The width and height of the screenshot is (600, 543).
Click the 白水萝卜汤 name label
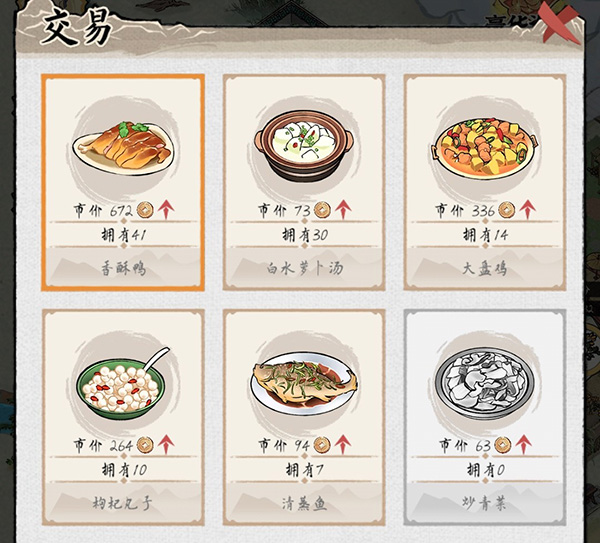click(x=305, y=269)
